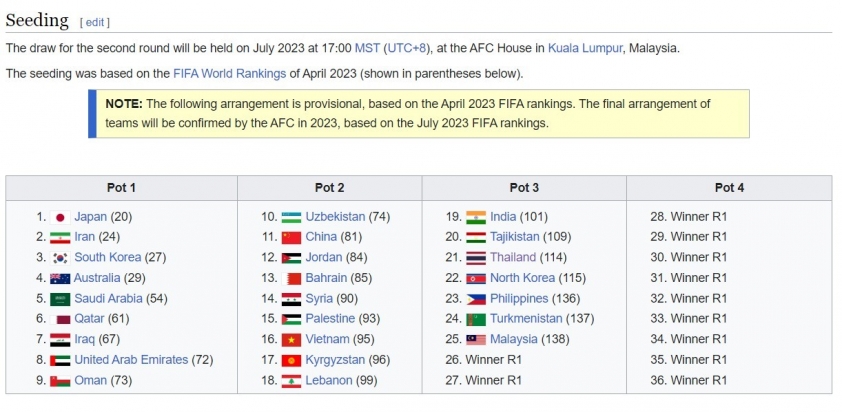Click the South Korea flag icon
This screenshot has height=412, width=842.
[x=60, y=258]
